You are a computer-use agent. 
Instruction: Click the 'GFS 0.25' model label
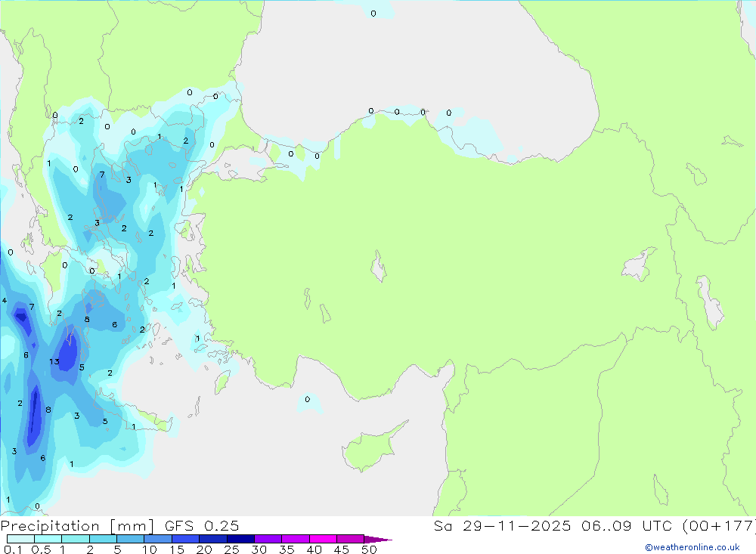202,526
